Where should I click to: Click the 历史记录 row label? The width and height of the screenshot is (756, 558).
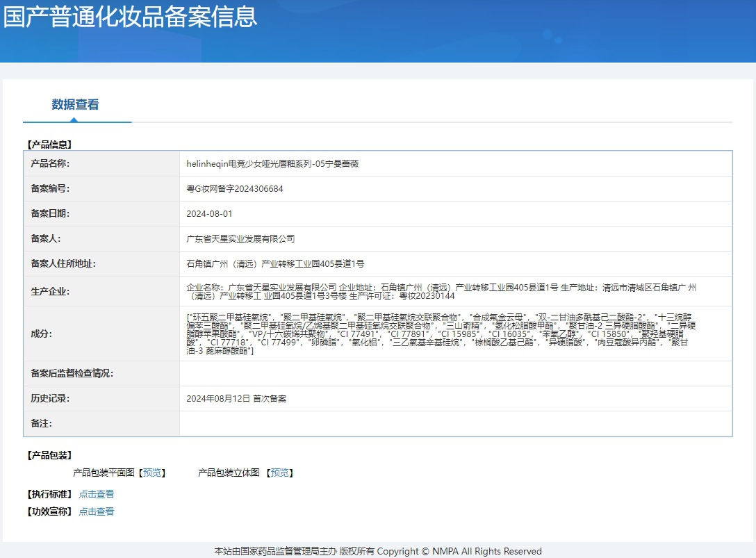tap(50, 398)
